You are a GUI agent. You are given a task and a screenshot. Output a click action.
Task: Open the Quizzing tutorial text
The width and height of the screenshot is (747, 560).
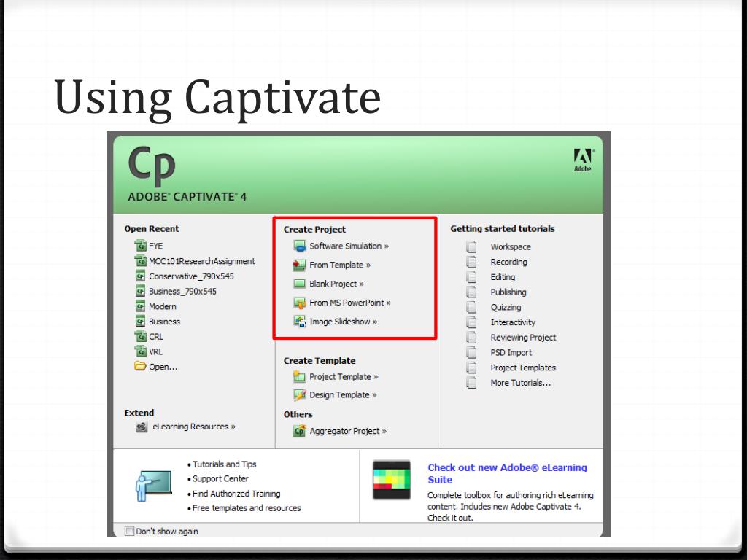[506, 307]
